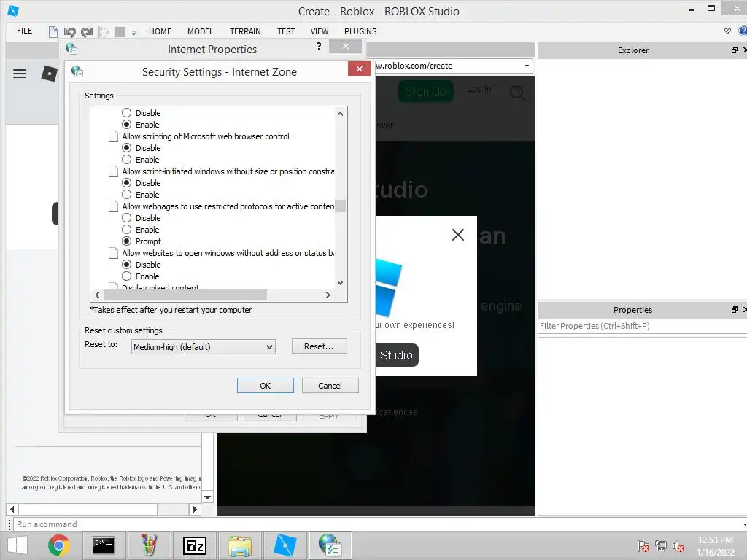
Task: Click the Stop square in quick toolbar
Action: click(x=120, y=32)
